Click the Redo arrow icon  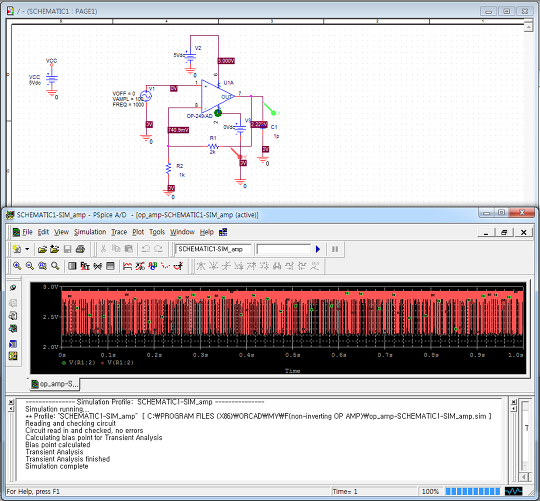158,249
